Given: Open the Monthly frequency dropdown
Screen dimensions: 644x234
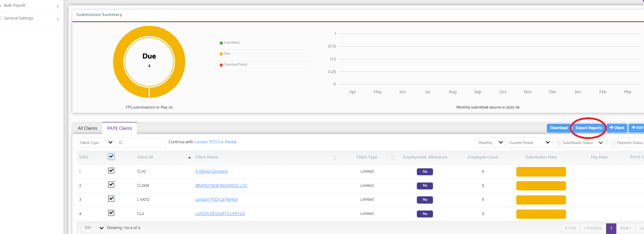Looking at the screenshot, I should coord(489,143).
